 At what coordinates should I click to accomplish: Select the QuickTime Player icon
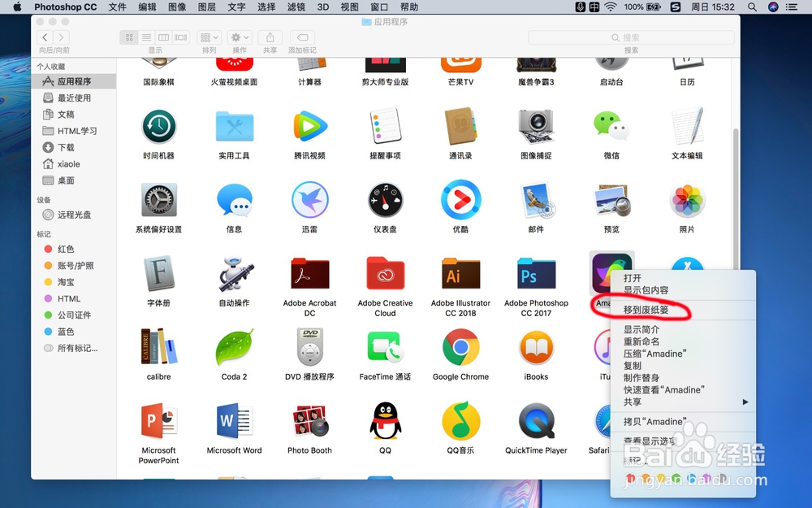pyautogui.click(x=536, y=421)
